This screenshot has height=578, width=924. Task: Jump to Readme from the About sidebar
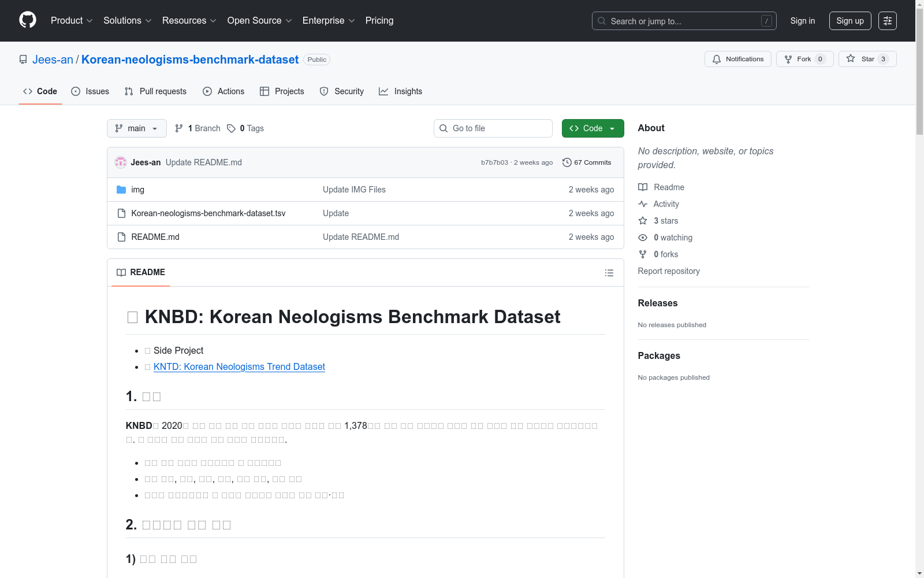(x=661, y=187)
